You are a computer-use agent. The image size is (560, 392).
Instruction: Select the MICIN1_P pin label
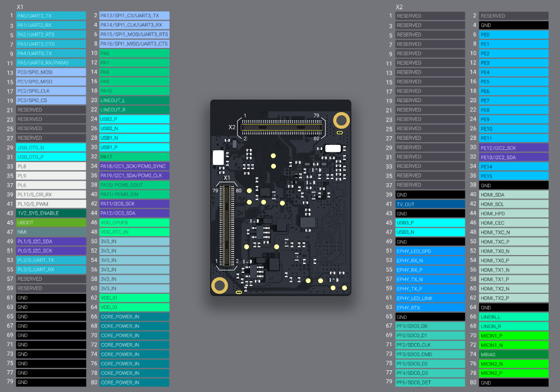click(514, 336)
